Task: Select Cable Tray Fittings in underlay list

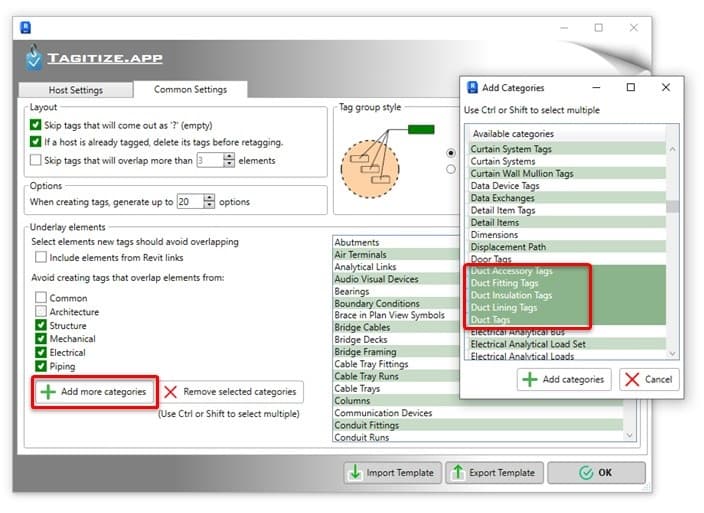Action: click(x=396, y=364)
